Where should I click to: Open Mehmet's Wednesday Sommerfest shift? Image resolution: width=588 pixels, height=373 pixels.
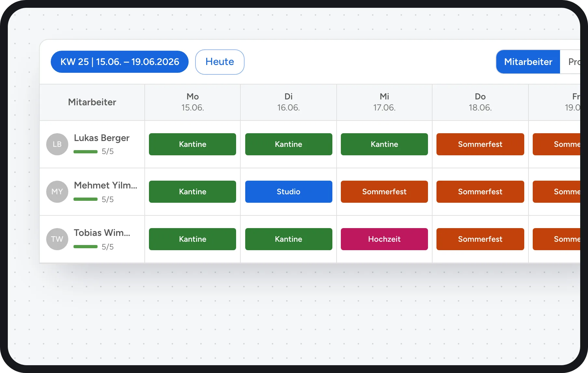point(384,192)
